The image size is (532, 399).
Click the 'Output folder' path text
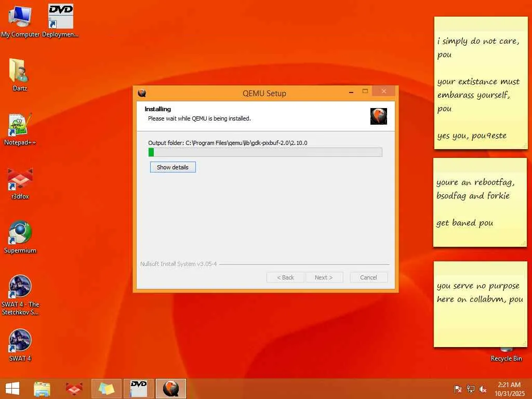pos(228,143)
